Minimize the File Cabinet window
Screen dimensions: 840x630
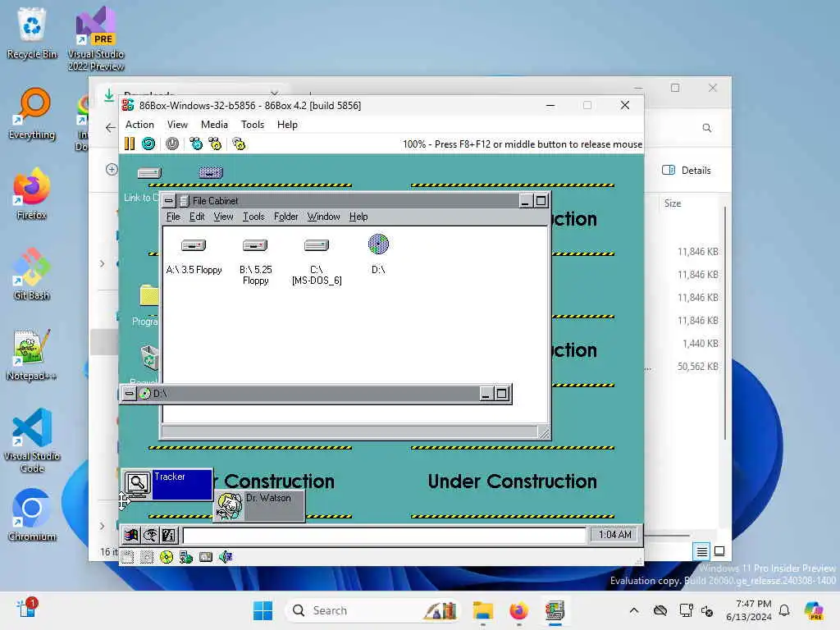tap(526, 200)
